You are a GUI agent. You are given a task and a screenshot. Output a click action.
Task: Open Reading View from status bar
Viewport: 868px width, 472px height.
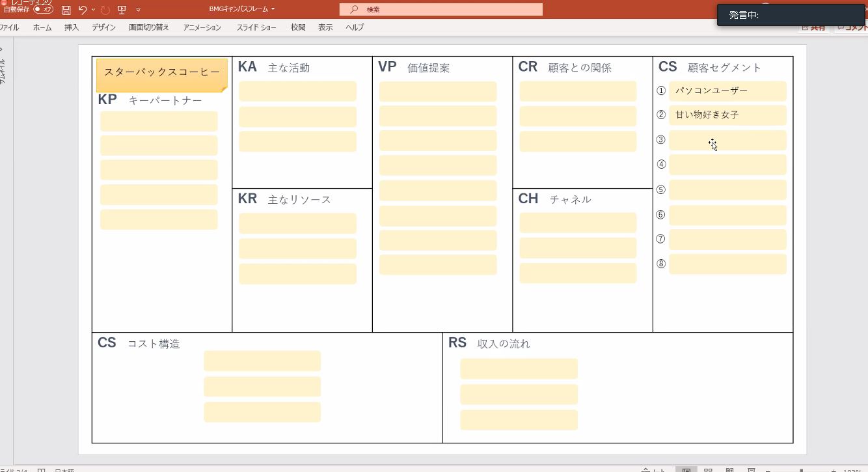click(729, 469)
